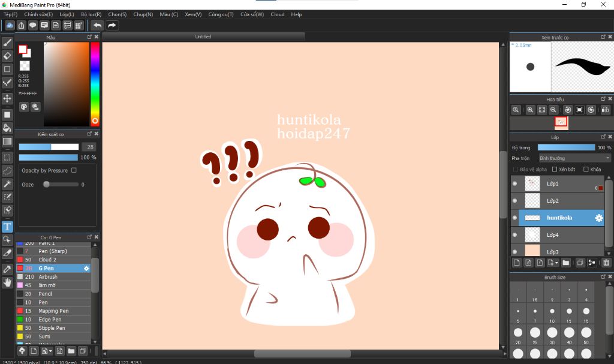Select the Move tool
Viewport: 614px width, 364px height.
7,98
